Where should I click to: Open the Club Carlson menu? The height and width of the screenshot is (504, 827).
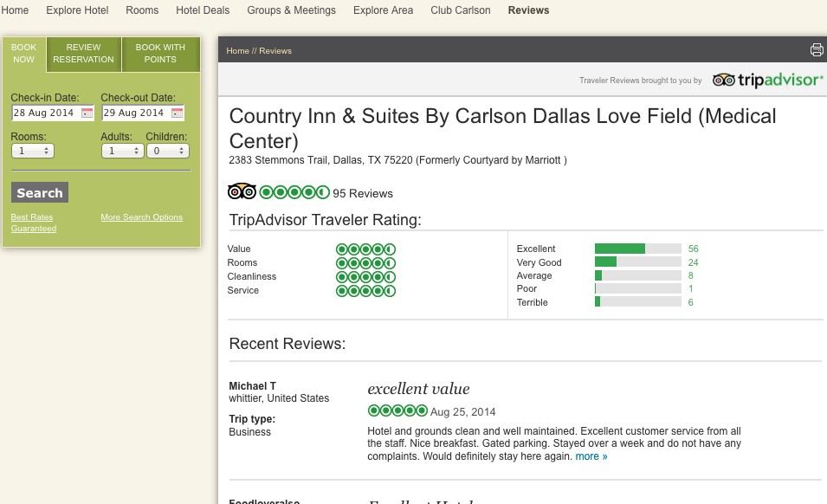[x=461, y=10]
